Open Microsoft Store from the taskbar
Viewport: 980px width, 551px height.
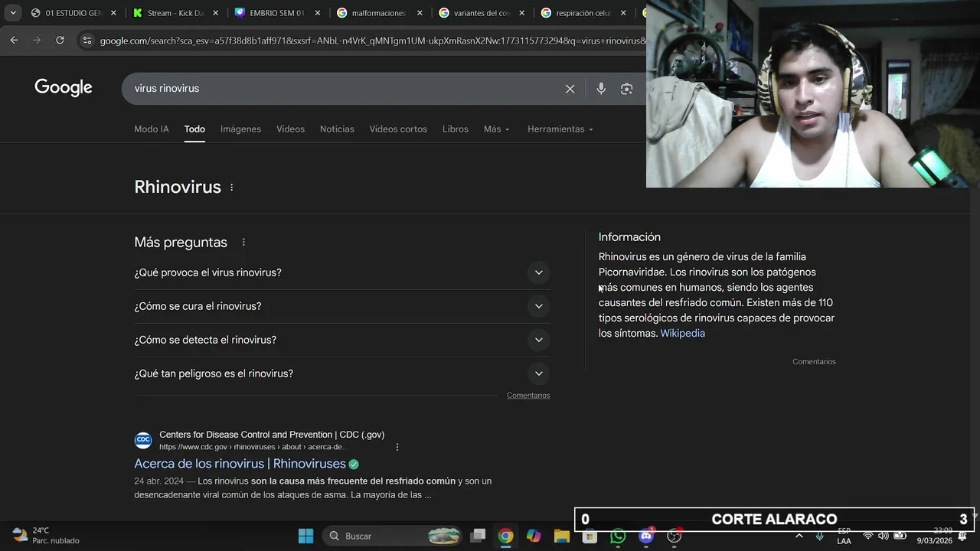pyautogui.click(x=590, y=536)
